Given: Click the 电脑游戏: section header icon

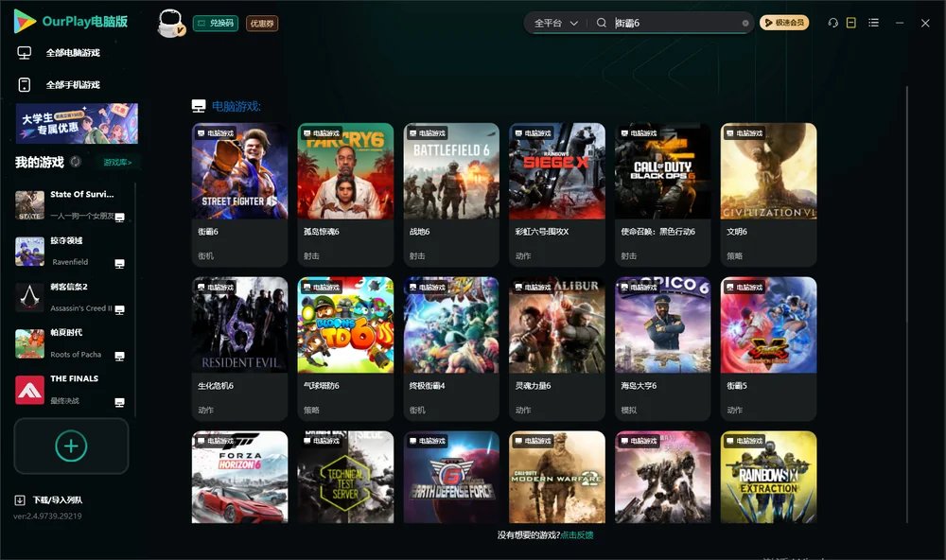Looking at the screenshot, I should [x=199, y=106].
